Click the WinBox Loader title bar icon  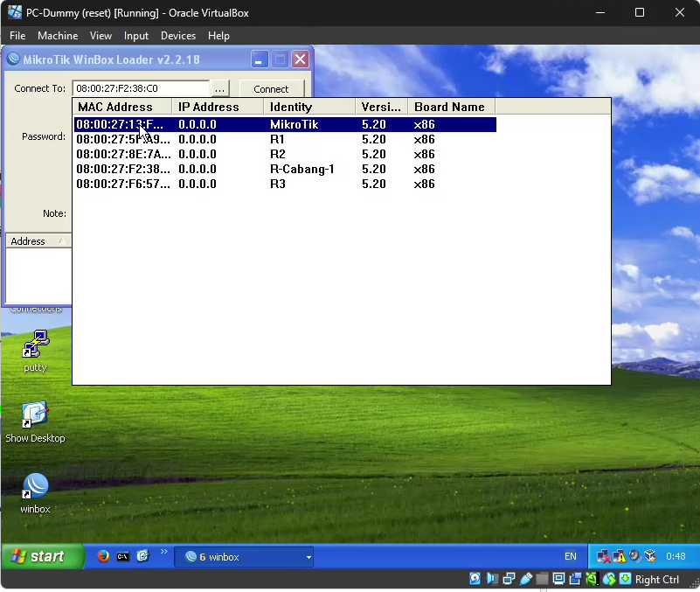(x=13, y=59)
